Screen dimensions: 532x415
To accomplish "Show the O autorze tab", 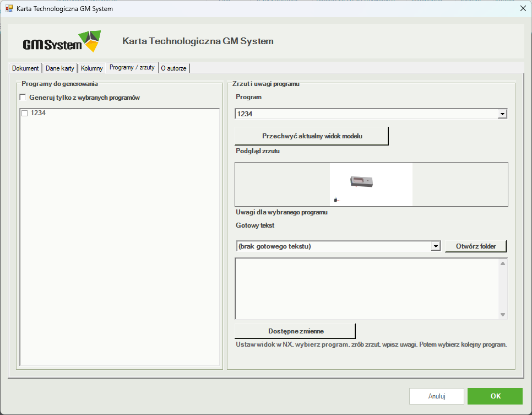I will coord(173,68).
